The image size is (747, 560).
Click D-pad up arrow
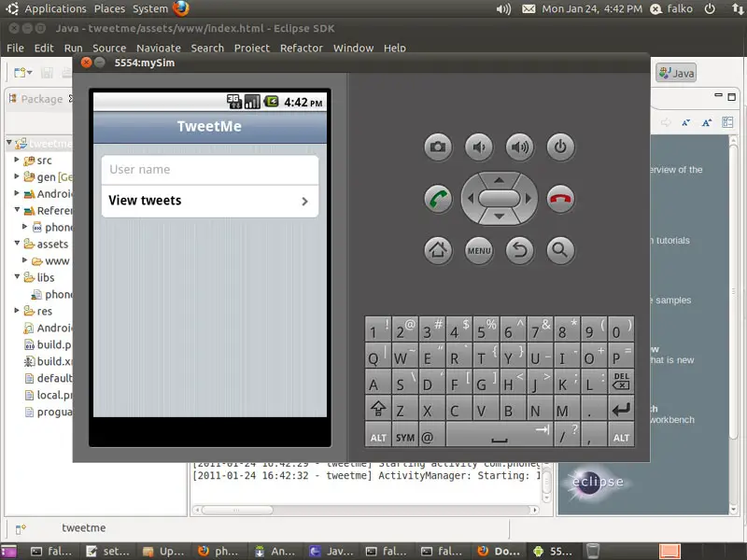(x=499, y=180)
